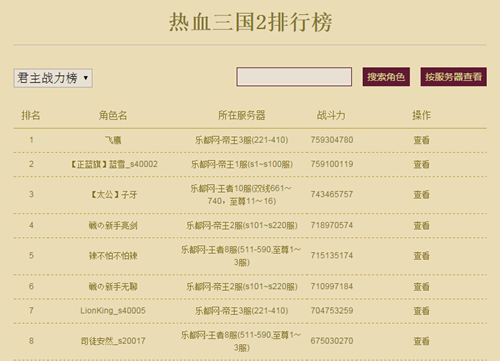Select the page title 热血三国2排行榜

tap(250, 22)
